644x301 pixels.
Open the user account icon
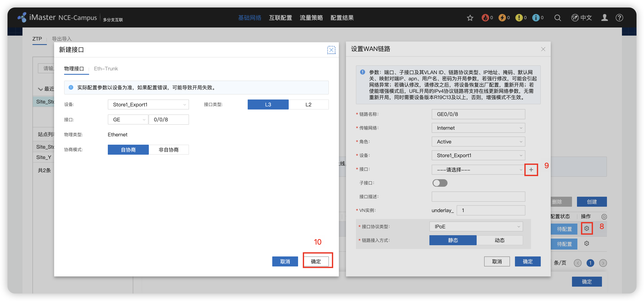[604, 18]
